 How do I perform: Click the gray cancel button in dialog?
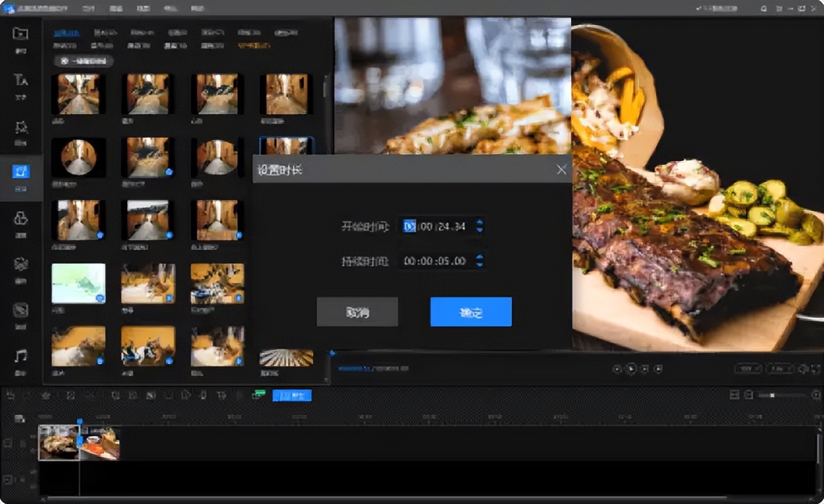click(357, 312)
